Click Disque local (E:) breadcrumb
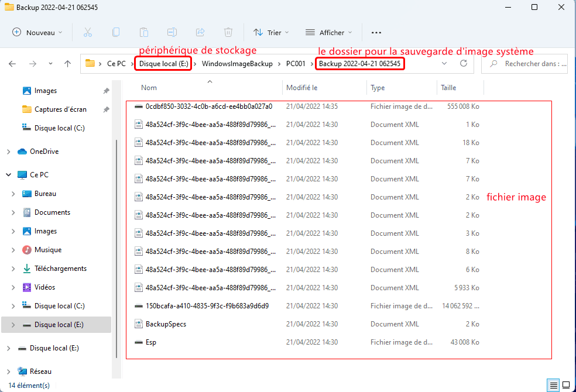 pyautogui.click(x=163, y=64)
